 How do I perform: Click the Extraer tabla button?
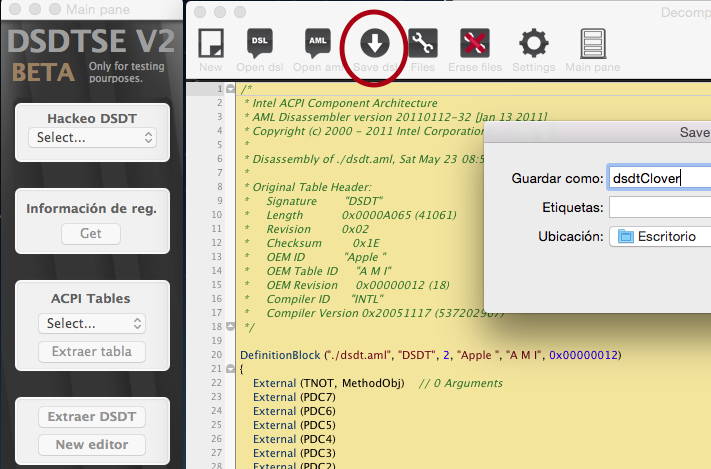coord(92,352)
